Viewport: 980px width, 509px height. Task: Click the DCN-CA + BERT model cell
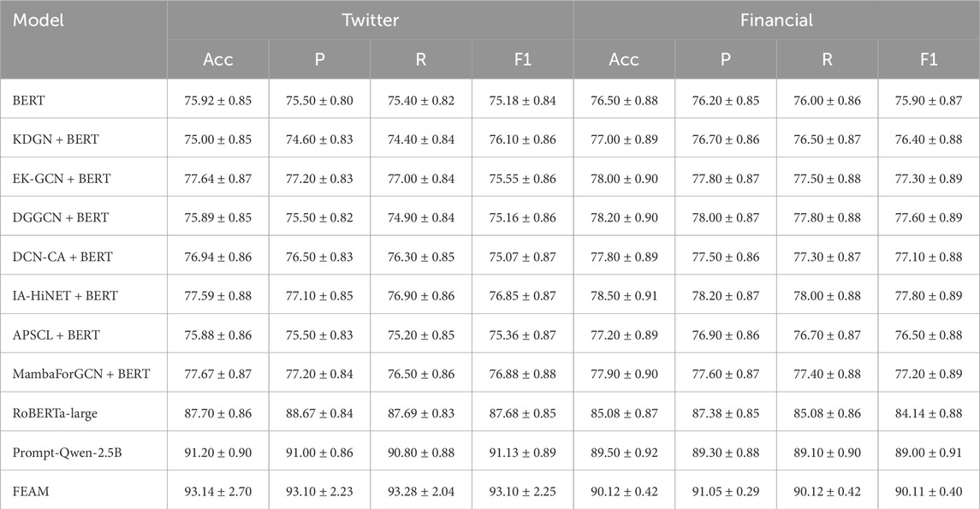[62, 257]
